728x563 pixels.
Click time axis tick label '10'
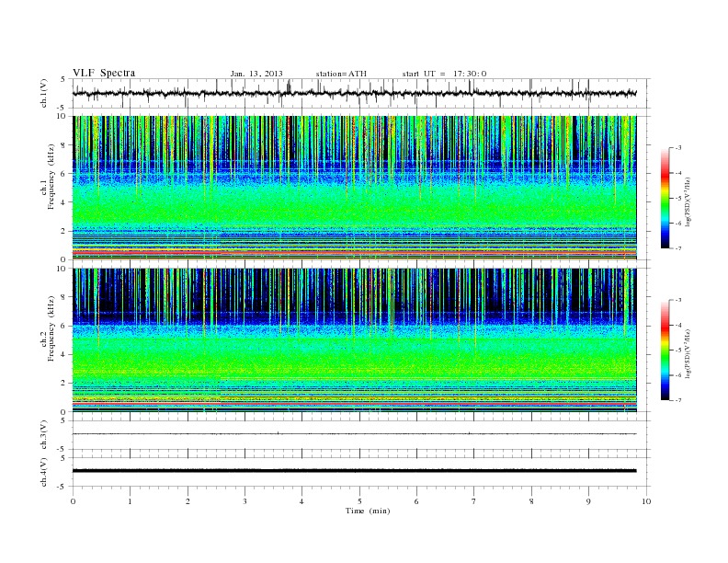[x=646, y=501]
